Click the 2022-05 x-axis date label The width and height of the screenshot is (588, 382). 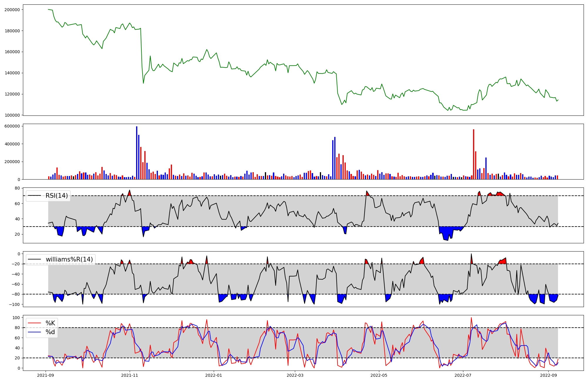(379, 375)
